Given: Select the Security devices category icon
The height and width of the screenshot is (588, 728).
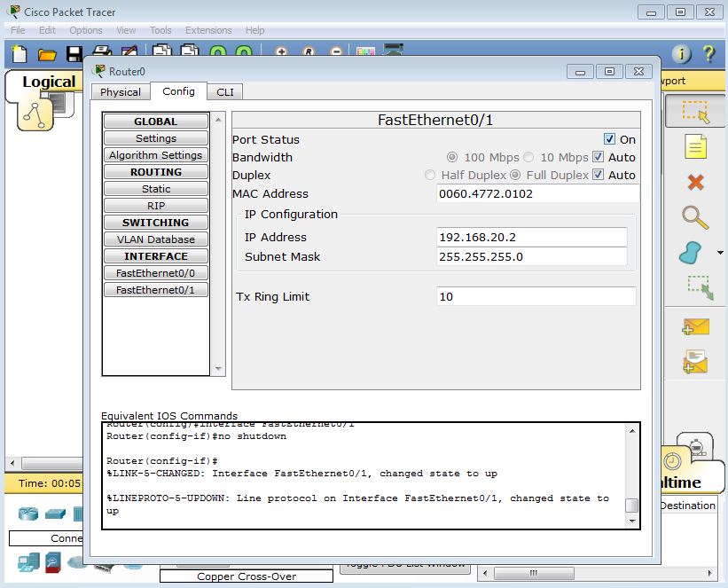Looking at the screenshot, I should (x=53, y=562).
